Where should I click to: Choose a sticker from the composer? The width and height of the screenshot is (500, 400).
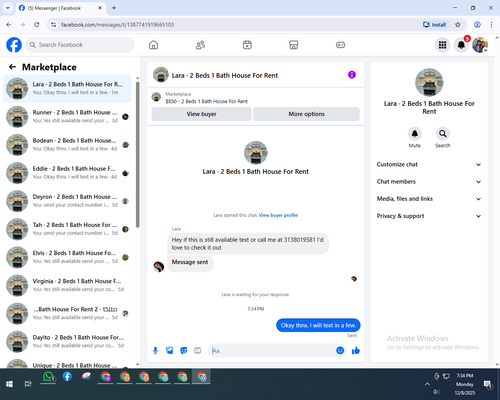click(x=184, y=350)
